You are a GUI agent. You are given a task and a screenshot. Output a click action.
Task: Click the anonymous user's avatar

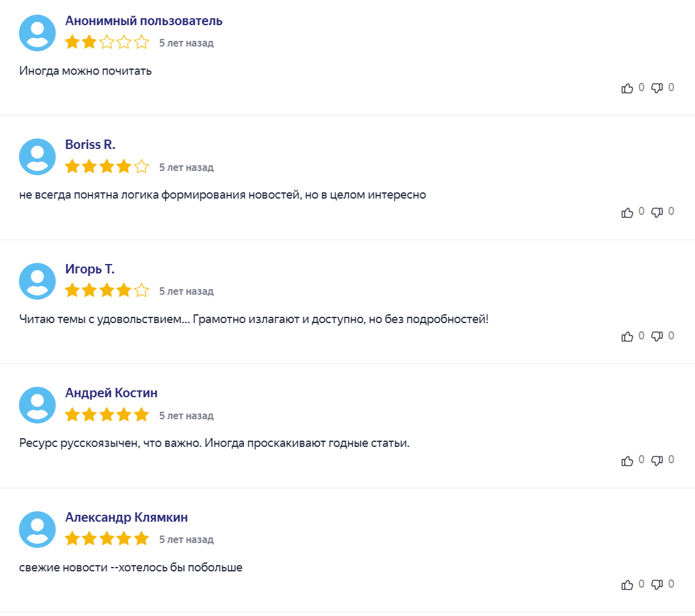[37, 33]
